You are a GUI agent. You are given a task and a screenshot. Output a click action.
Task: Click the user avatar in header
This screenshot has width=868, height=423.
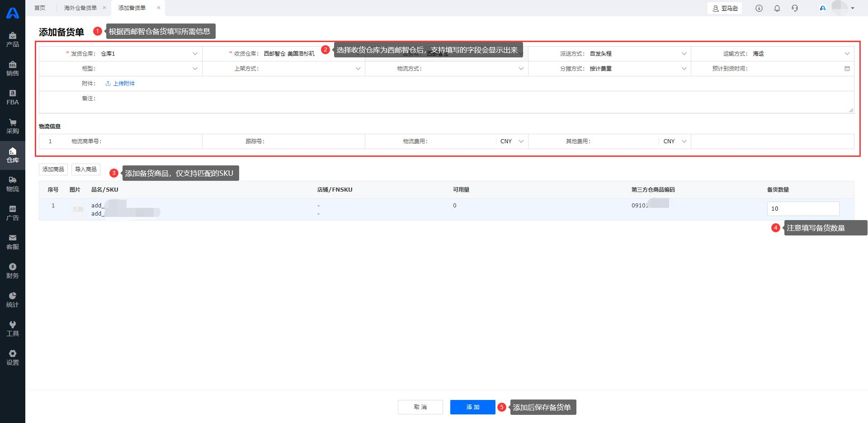point(840,8)
